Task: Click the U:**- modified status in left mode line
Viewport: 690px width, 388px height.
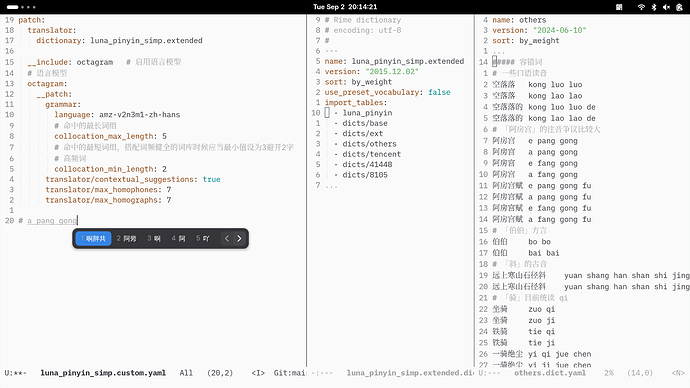Action: (x=15, y=373)
